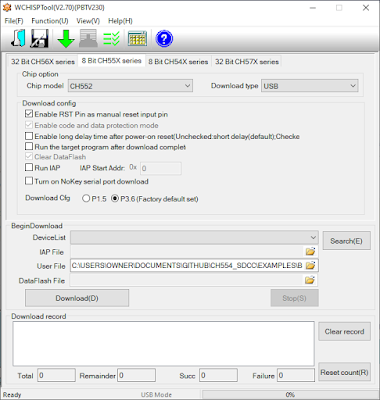
Task: Switch to 8 Bit CH55X series tab
Action: (x=111, y=61)
